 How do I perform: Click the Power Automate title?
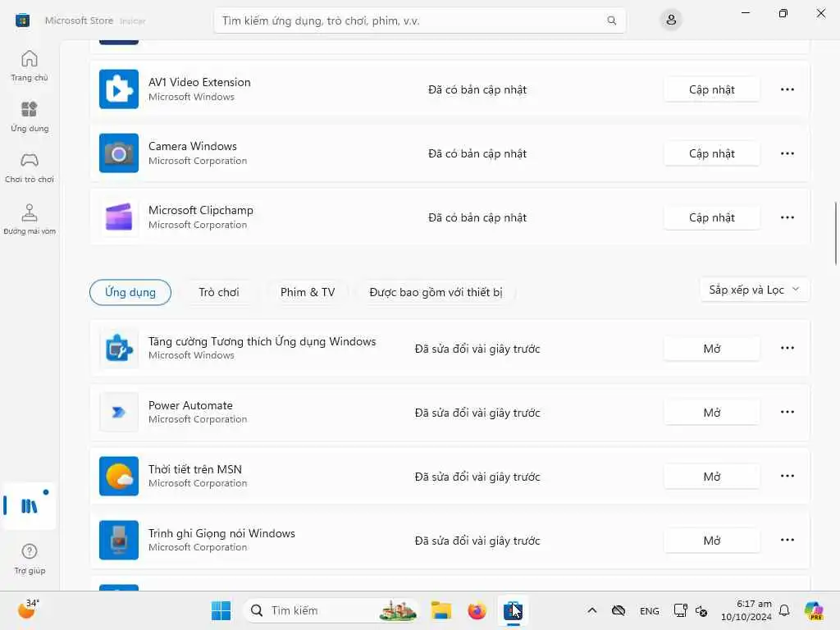tap(190, 405)
